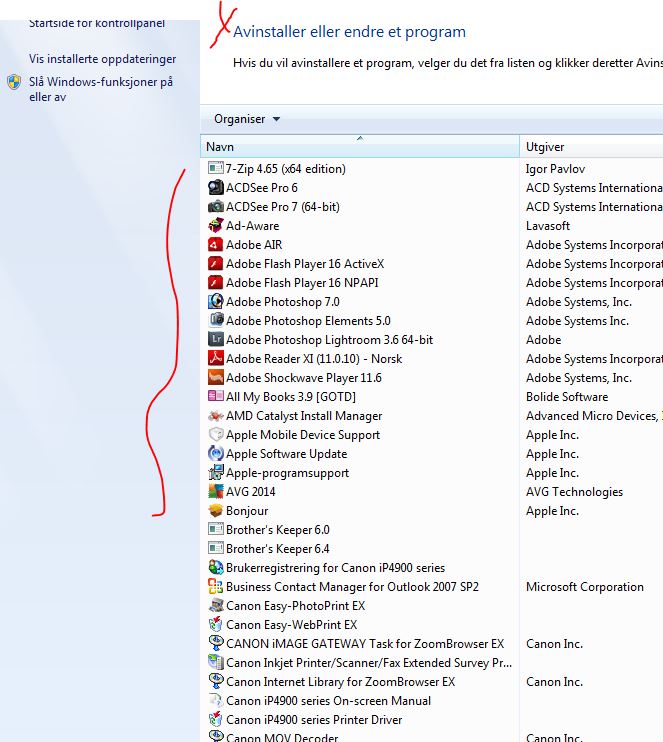Select Canon iP4900 series Printer Driver
663x742 pixels.
click(x=314, y=720)
